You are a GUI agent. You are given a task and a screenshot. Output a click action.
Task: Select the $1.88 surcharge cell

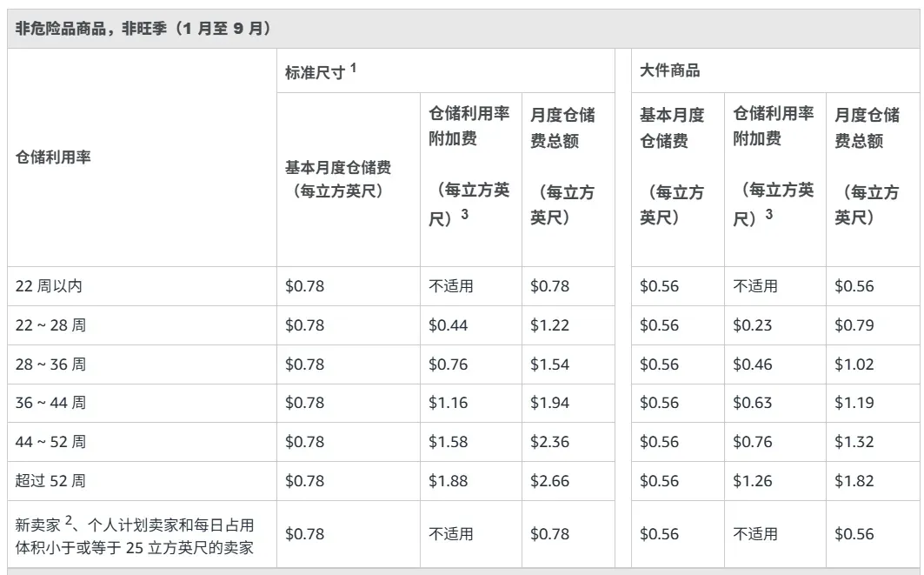coord(448,481)
